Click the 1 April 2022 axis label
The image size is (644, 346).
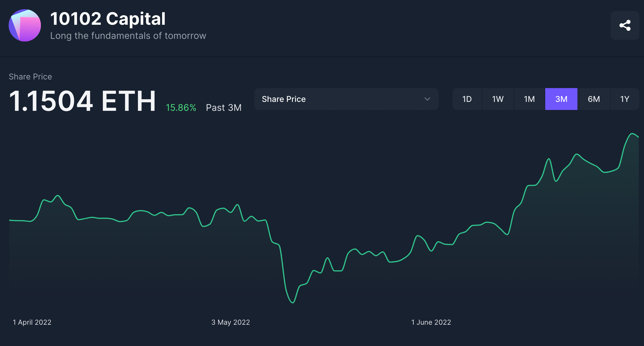coord(32,322)
